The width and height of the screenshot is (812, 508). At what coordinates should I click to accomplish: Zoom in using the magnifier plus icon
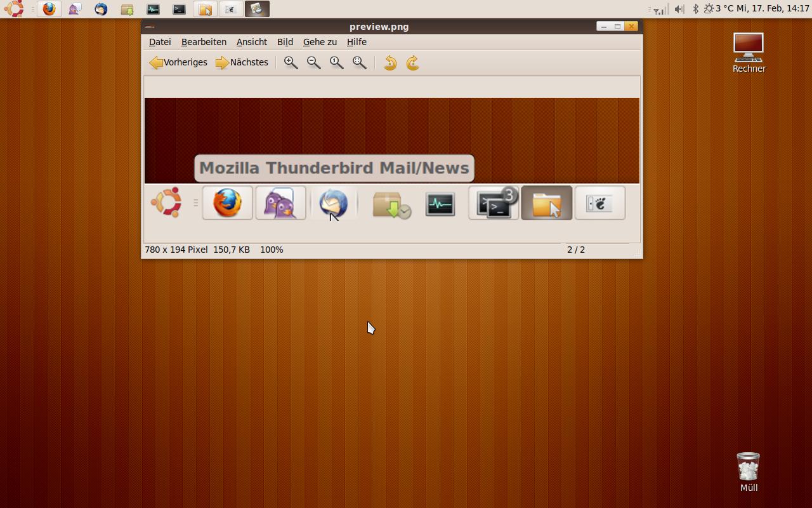[x=291, y=62]
